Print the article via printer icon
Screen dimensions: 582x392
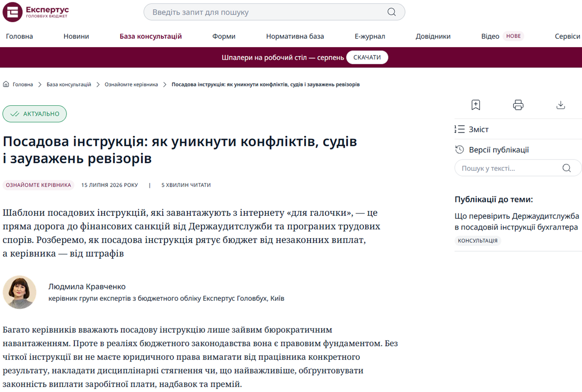518,105
